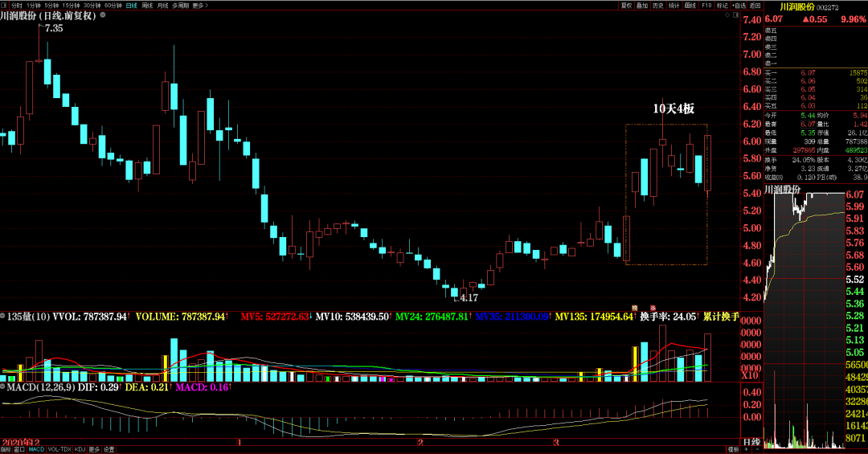Click the 今开 5.44 value
Viewport: 868px width, 454px height.
pyautogui.click(x=808, y=115)
